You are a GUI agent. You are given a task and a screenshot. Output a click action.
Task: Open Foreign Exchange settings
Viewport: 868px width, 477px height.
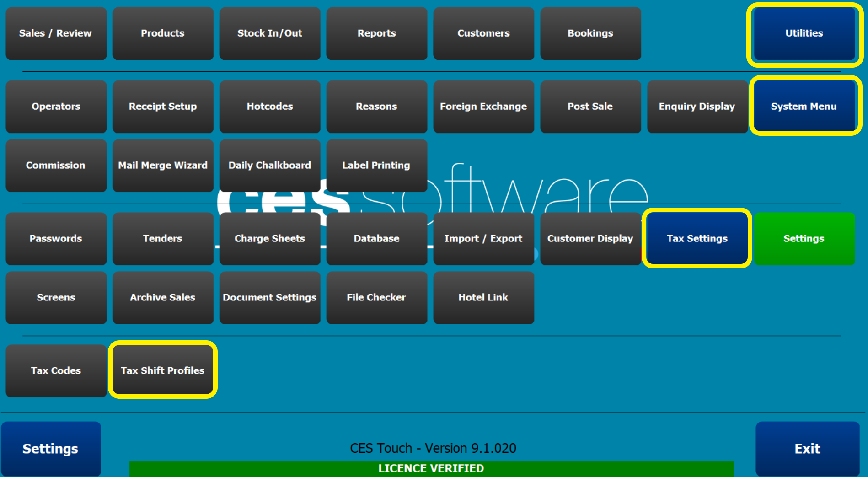(x=483, y=106)
